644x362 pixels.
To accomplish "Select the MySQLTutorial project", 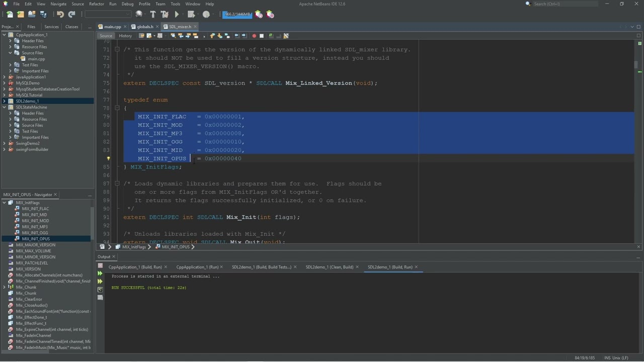I will click(x=29, y=95).
